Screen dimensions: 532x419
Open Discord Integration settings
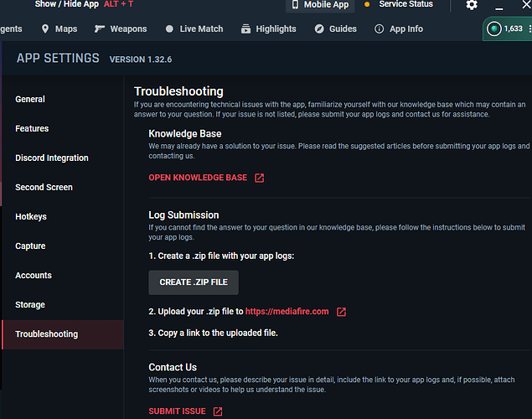click(x=63, y=158)
